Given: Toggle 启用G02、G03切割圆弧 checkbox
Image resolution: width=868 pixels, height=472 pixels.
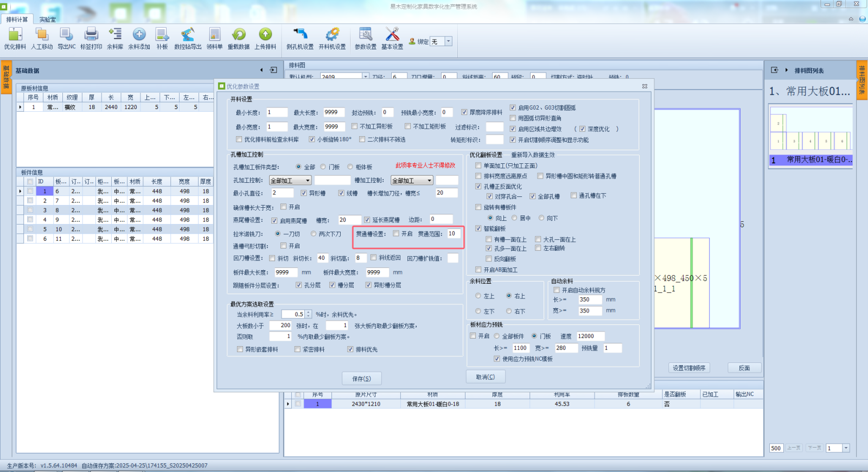Looking at the screenshot, I should tap(513, 107).
